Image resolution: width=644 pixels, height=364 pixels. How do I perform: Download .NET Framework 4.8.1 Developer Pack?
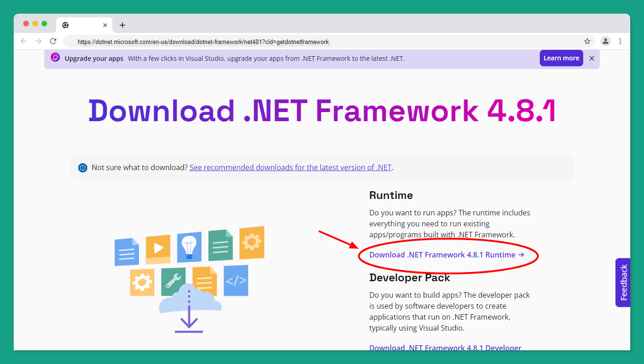click(x=445, y=348)
